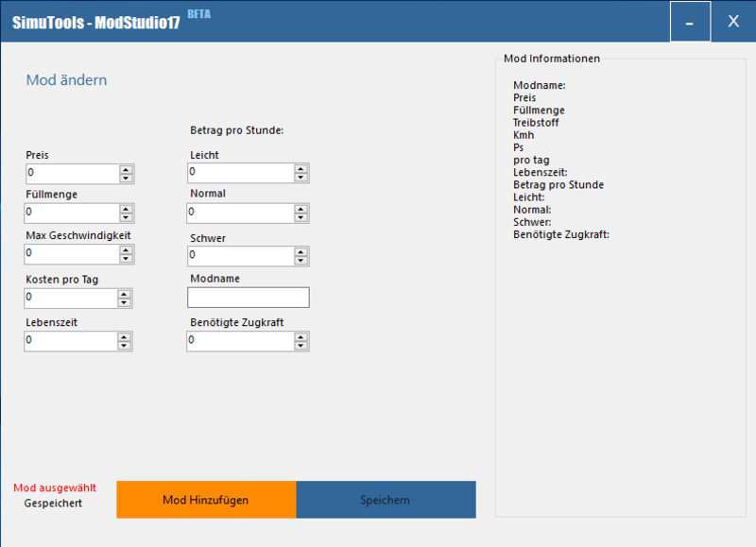Focus the Kosten pro Tag field

click(x=71, y=298)
